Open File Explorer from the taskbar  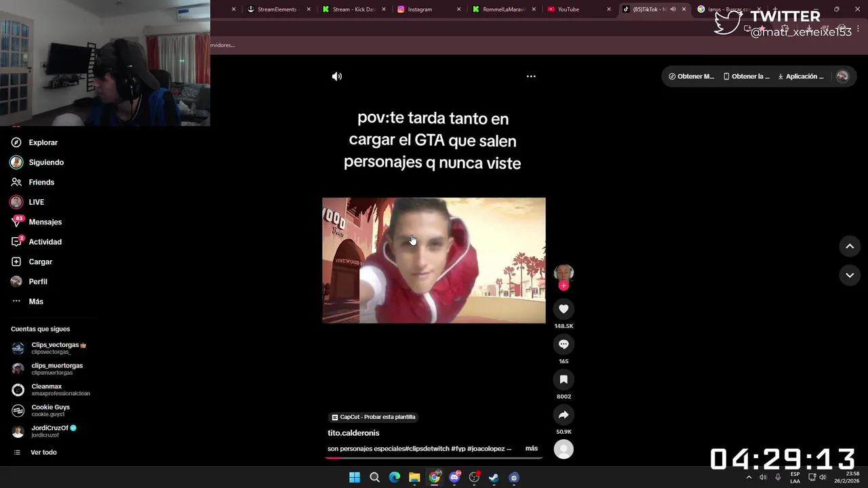tap(414, 478)
